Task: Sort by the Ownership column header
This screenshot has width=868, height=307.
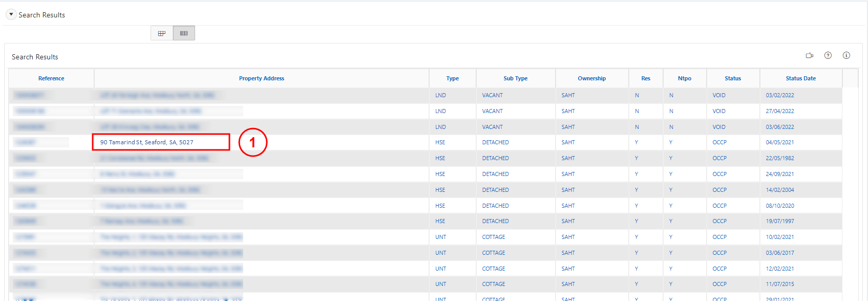Action: (591, 78)
